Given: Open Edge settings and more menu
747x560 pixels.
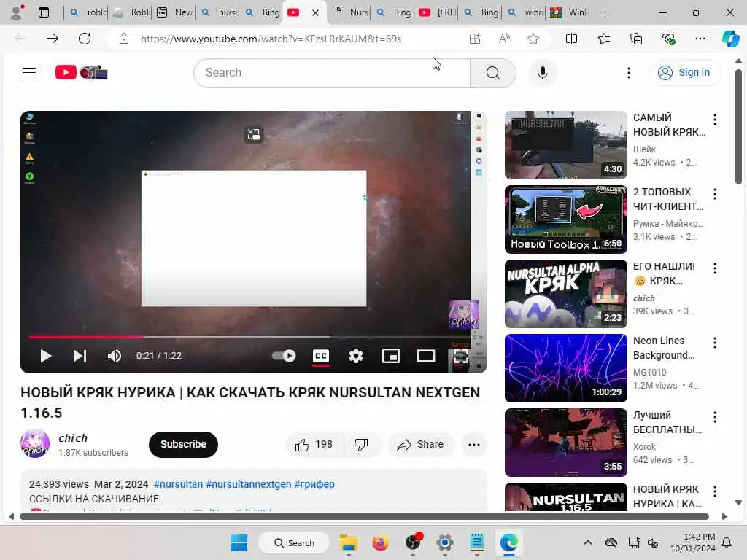Looking at the screenshot, I should (x=700, y=39).
